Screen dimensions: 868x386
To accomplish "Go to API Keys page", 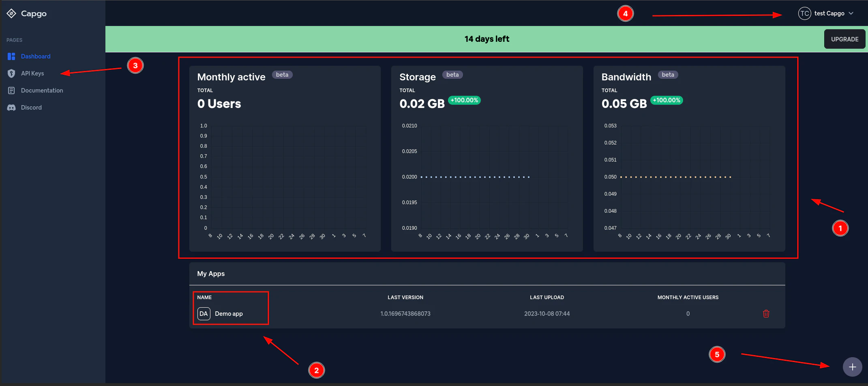I will 32,73.
